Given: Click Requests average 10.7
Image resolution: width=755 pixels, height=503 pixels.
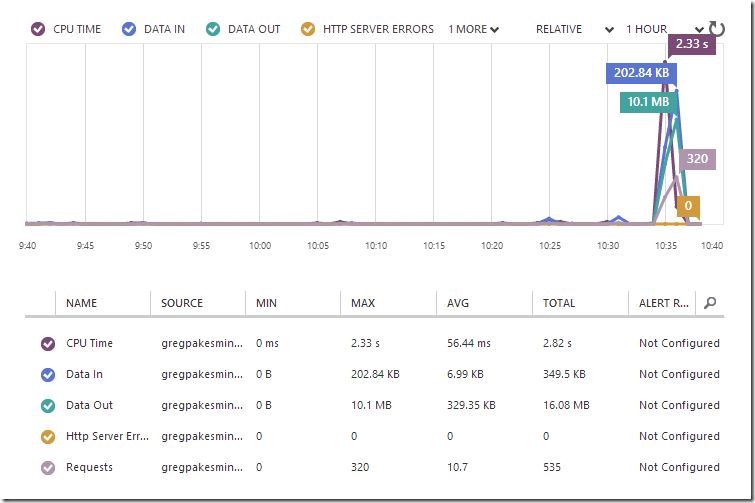Looking at the screenshot, I should pyautogui.click(x=457, y=467).
